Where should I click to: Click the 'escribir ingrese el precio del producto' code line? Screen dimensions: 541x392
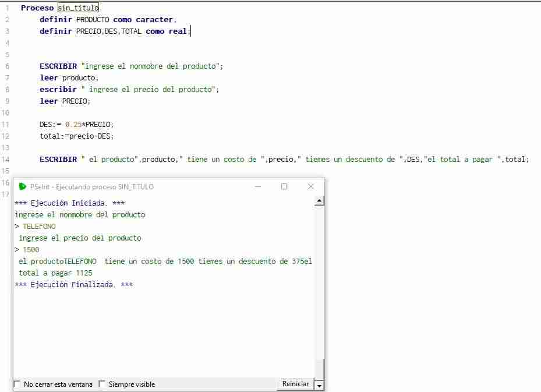tap(129, 89)
